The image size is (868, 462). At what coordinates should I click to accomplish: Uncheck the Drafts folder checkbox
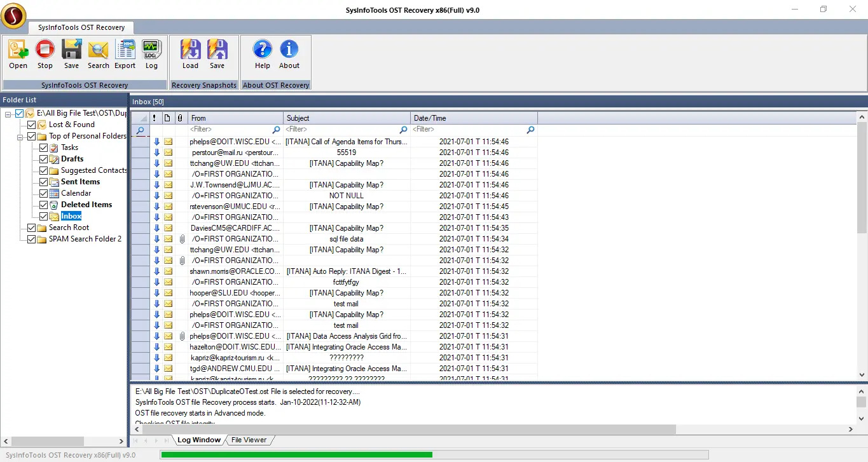tap(44, 159)
